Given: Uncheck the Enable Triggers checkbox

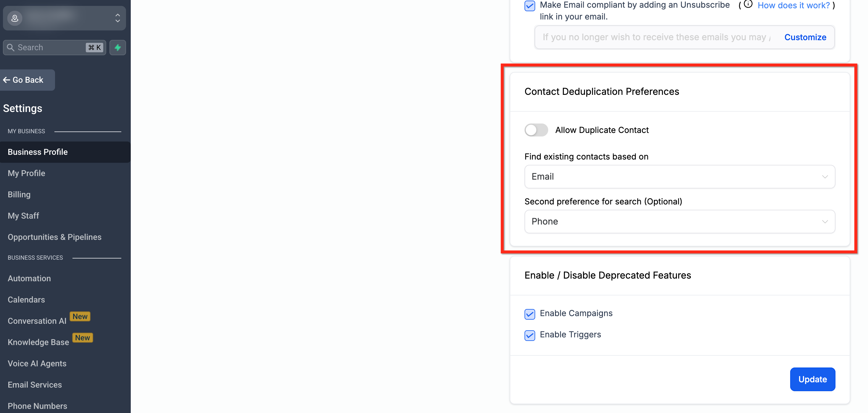Looking at the screenshot, I should tap(530, 335).
